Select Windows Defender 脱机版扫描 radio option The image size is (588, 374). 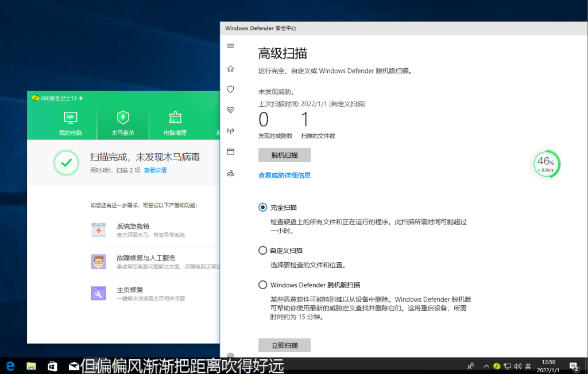(x=263, y=285)
